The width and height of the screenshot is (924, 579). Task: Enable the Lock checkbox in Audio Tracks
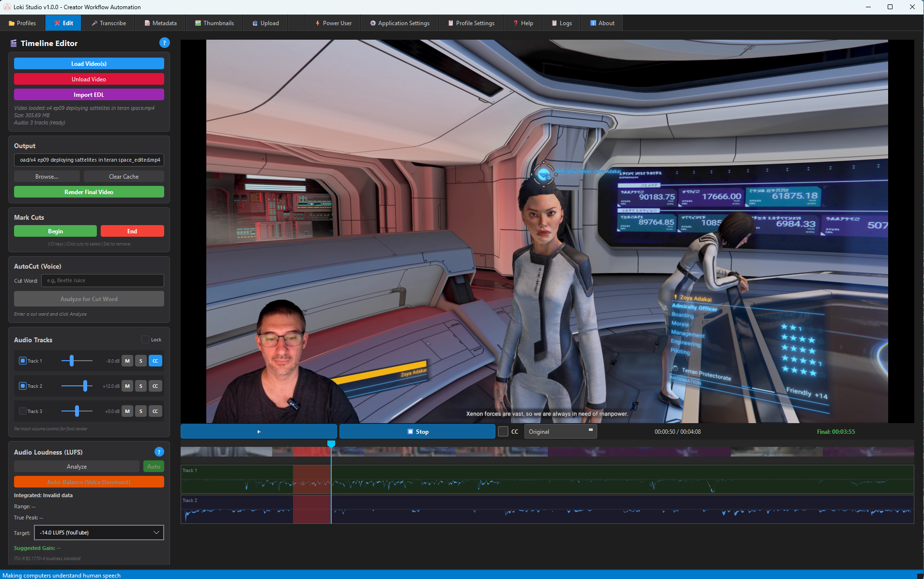point(145,339)
